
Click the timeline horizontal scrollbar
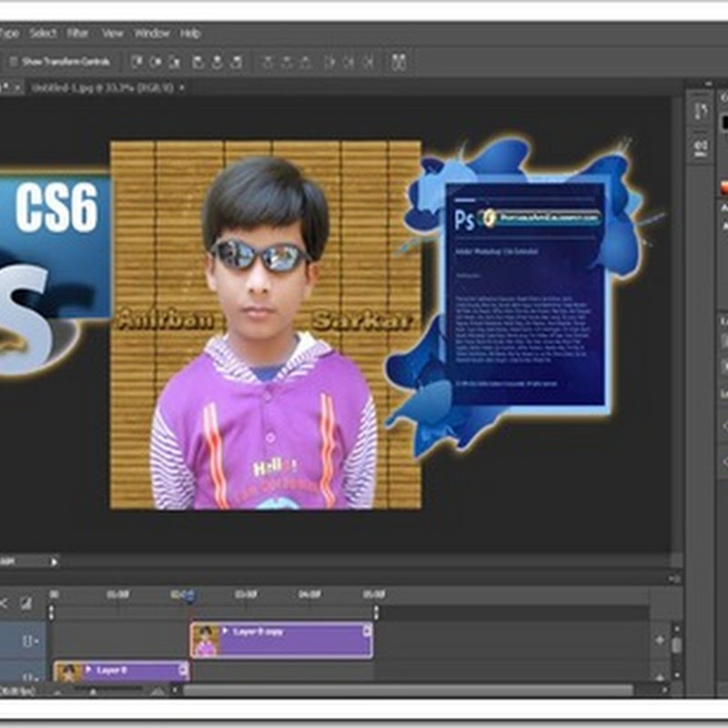click(409, 691)
